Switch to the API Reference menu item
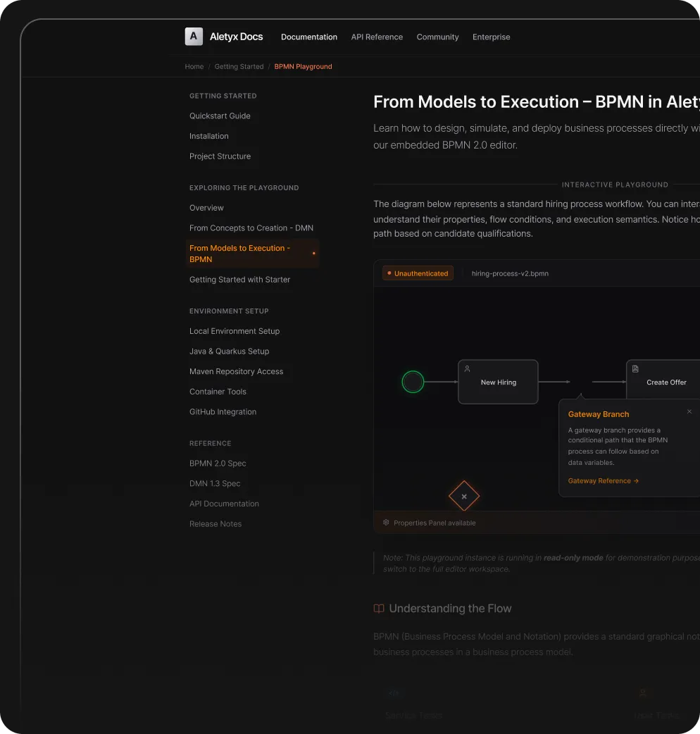The height and width of the screenshot is (734, 700). point(377,37)
